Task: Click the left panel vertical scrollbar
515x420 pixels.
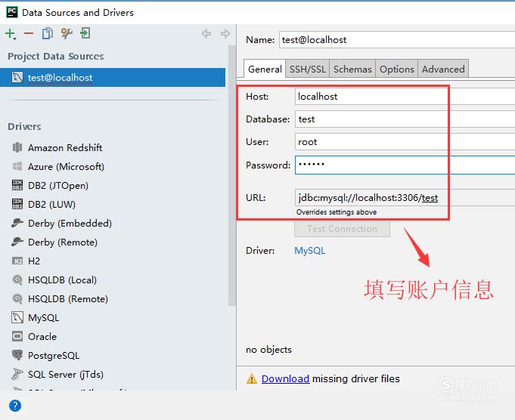Action: point(232,175)
